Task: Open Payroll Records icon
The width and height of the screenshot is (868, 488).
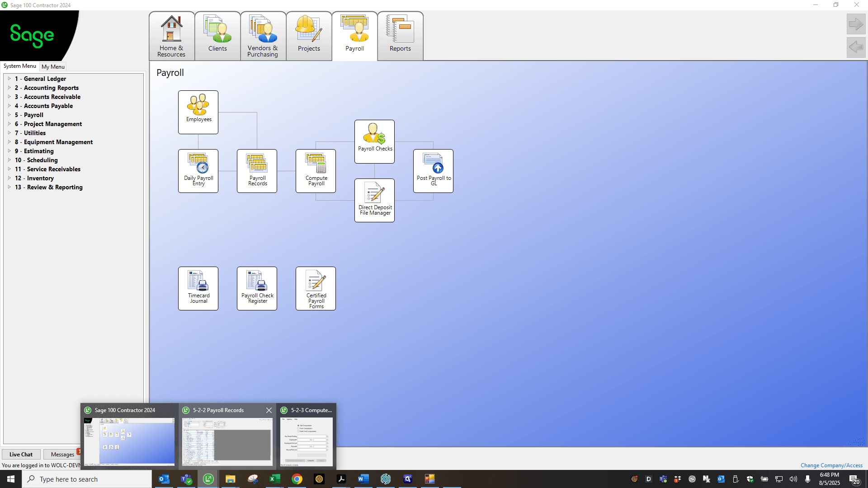Action: [x=257, y=171]
